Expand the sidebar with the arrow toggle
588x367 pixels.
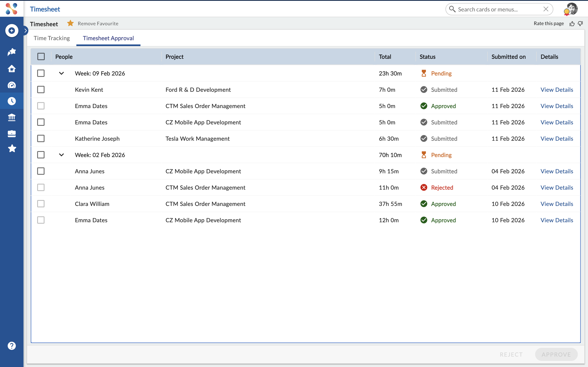[x=25, y=31]
